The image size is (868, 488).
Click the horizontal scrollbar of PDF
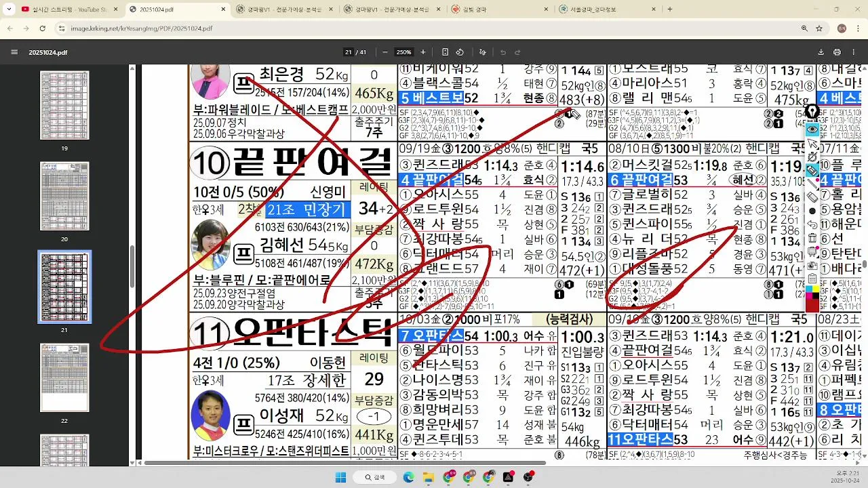point(344,463)
